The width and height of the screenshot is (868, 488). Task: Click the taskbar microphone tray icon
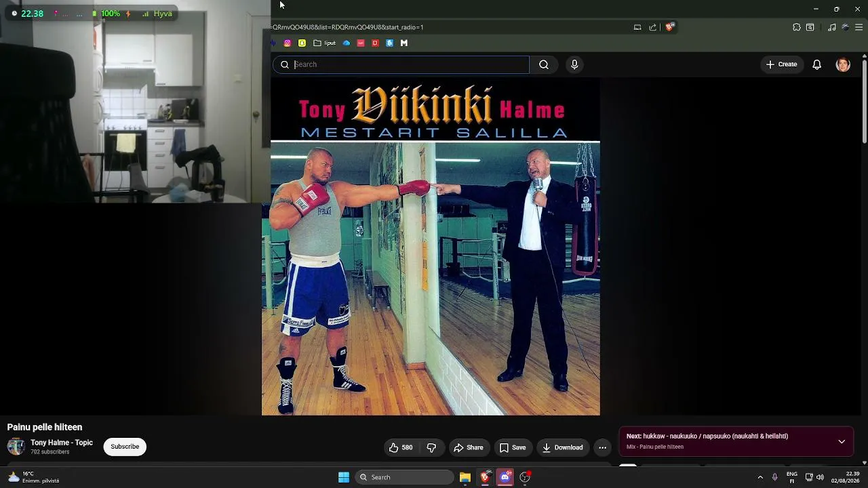774,477
